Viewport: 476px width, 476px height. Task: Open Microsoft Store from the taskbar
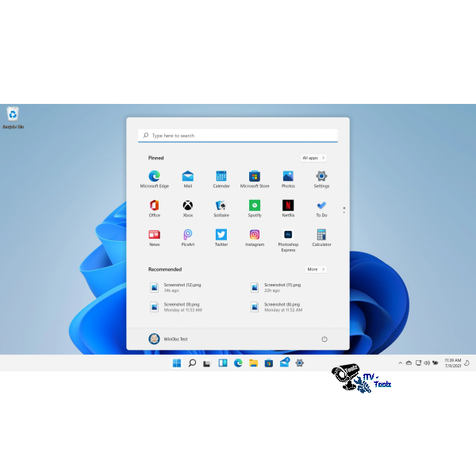tap(269, 363)
